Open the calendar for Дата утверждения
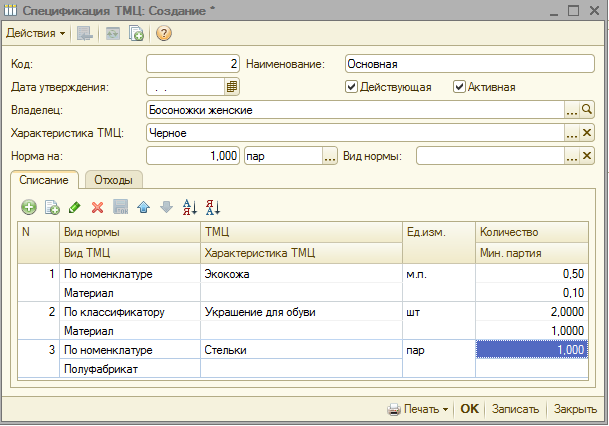 point(232,86)
